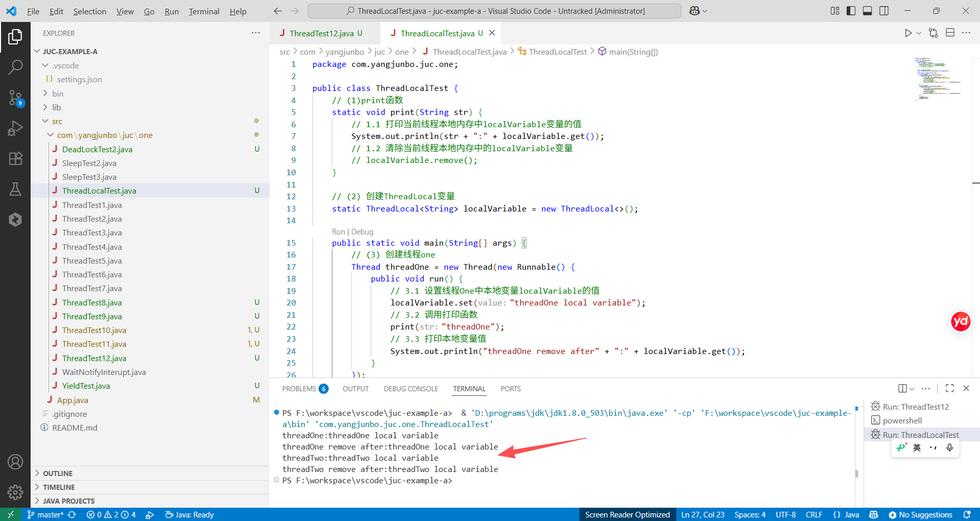
Task: Click the Run CodeLens above main
Action: pos(338,232)
